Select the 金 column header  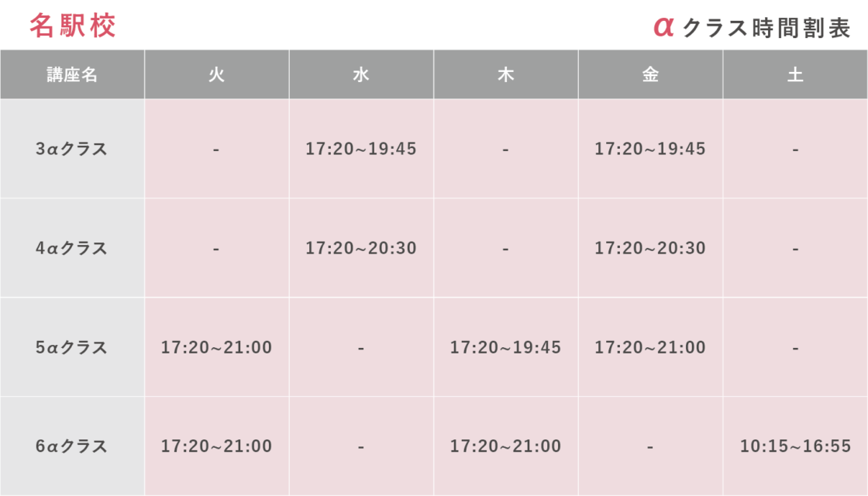pyautogui.click(x=650, y=75)
